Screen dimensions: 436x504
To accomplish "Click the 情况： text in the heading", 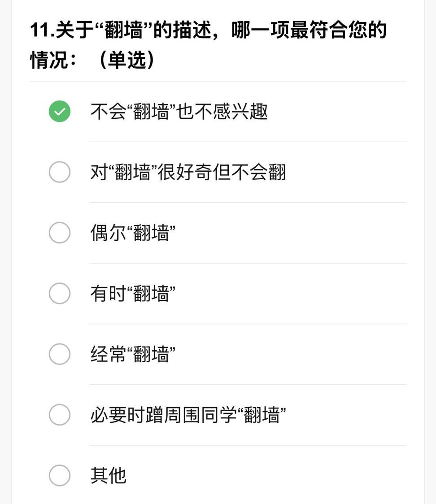I will [53, 60].
